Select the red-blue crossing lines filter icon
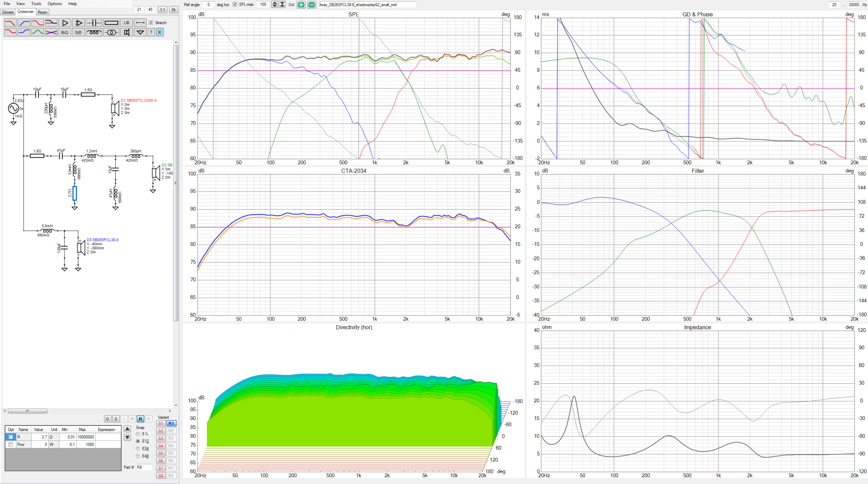The image size is (868, 484). pos(51,32)
